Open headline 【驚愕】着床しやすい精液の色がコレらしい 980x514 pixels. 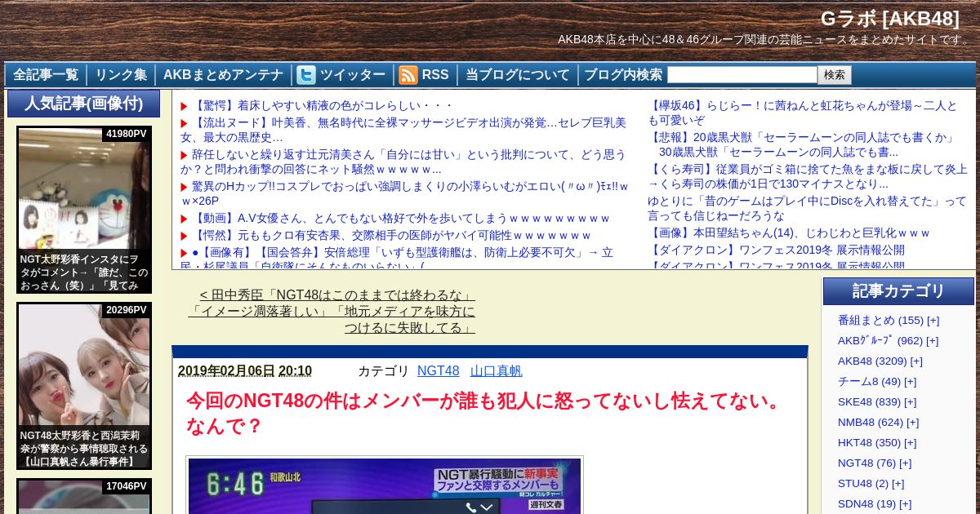[322, 106]
